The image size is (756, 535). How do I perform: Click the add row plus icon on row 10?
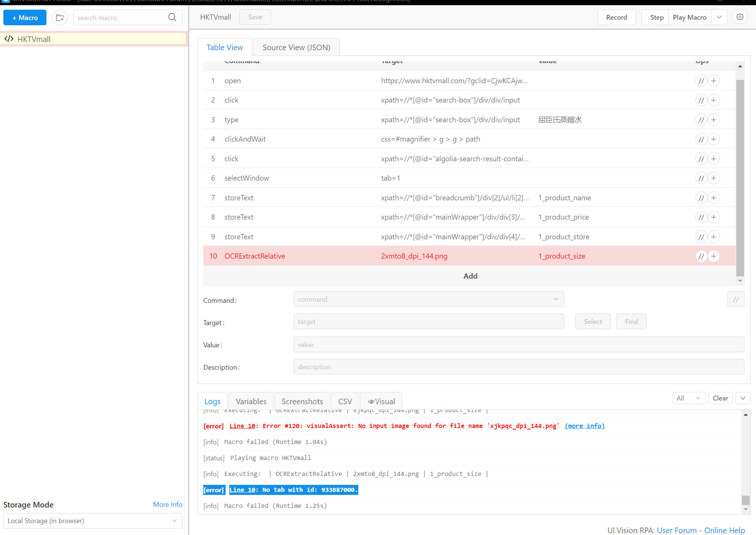click(714, 256)
